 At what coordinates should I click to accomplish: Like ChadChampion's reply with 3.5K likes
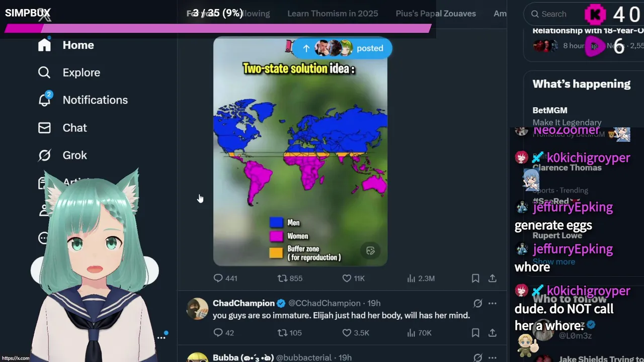(x=355, y=333)
